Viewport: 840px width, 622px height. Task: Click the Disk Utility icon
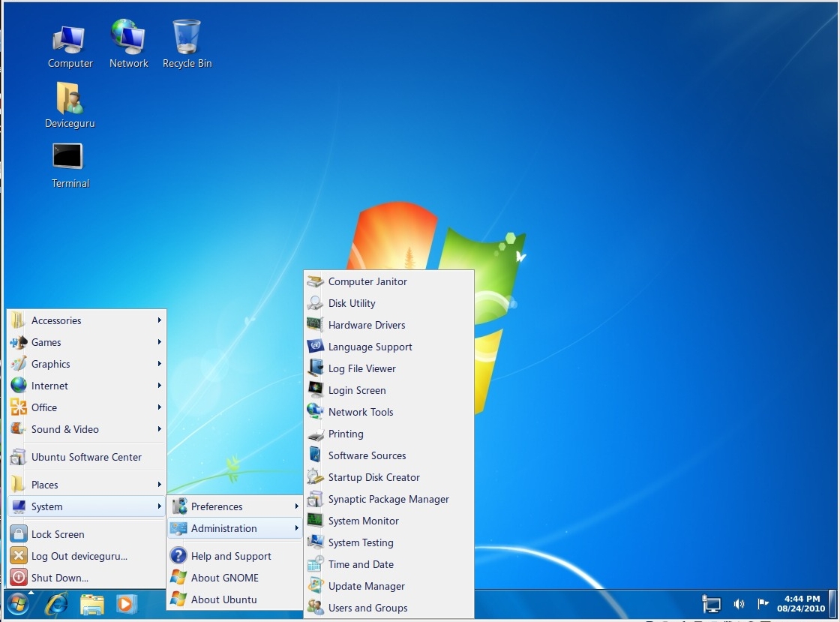click(315, 303)
